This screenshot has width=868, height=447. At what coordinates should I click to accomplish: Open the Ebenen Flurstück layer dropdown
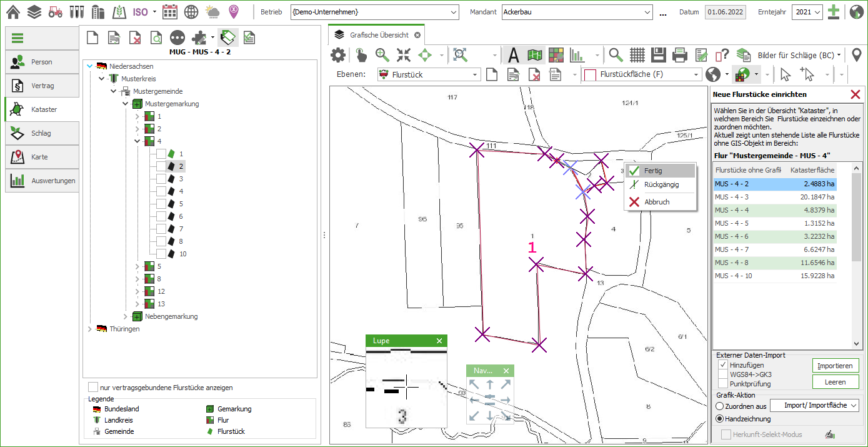(476, 75)
